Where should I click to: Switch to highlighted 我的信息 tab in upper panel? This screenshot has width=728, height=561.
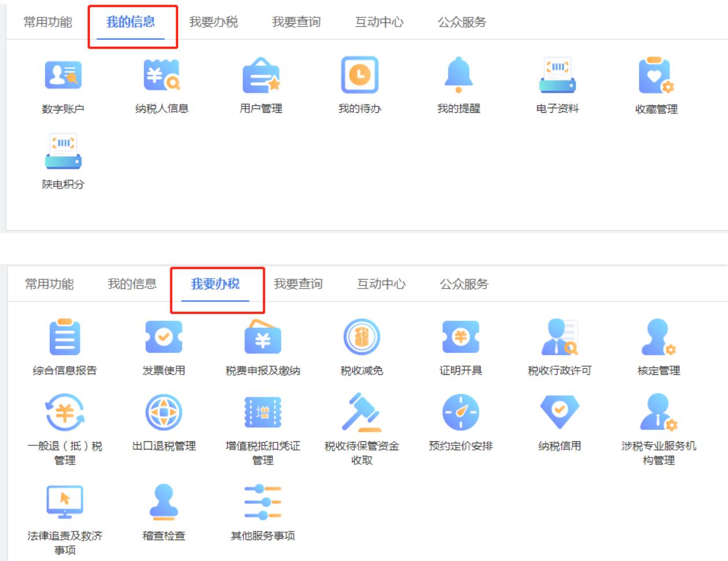[x=131, y=23]
